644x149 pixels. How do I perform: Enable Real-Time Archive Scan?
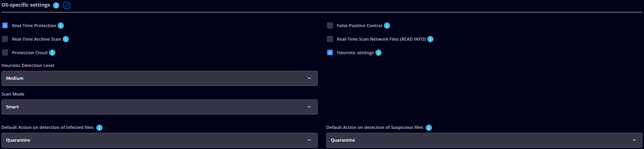pos(5,39)
